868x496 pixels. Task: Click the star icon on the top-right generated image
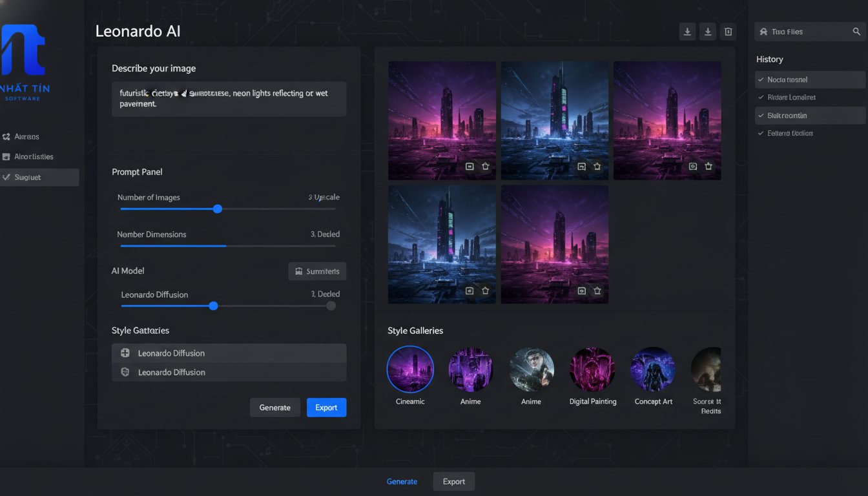point(708,167)
